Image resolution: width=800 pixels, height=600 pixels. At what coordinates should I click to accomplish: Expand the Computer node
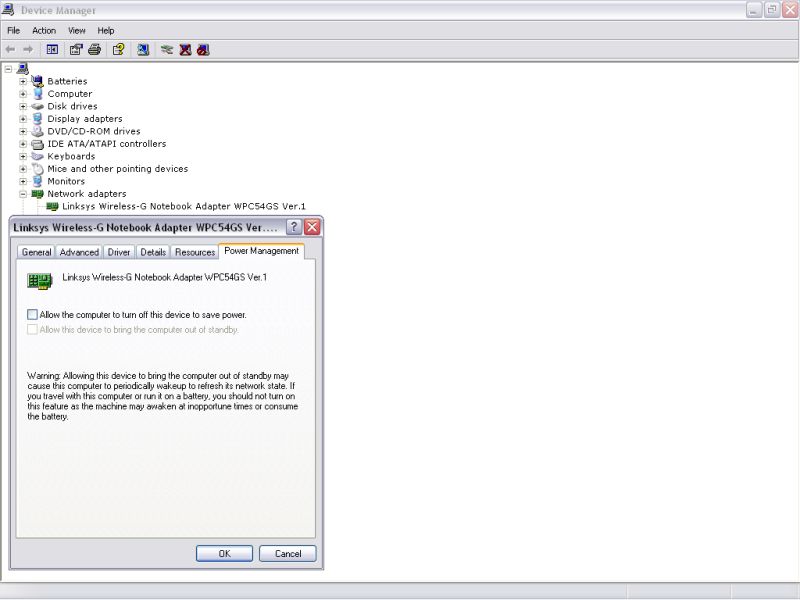(x=23, y=94)
